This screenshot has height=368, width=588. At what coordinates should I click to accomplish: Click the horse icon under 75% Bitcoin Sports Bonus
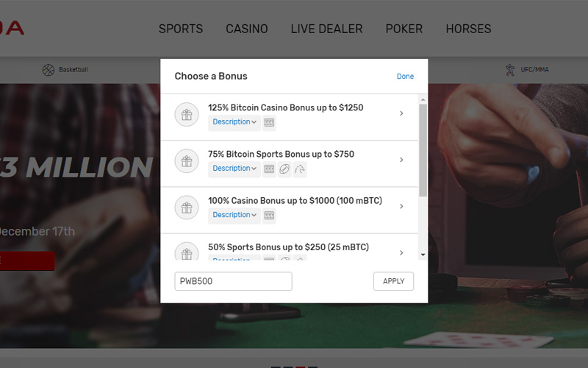pos(300,169)
